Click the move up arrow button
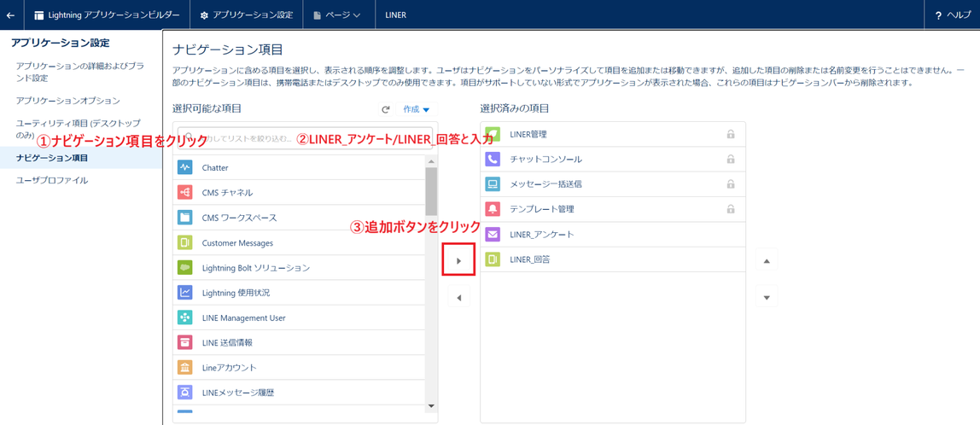 (x=767, y=260)
